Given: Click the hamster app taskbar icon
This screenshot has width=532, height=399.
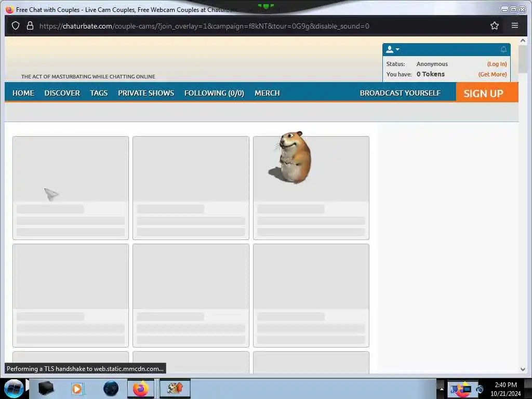Looking at the screenshot, I should (x=175, y=389).
